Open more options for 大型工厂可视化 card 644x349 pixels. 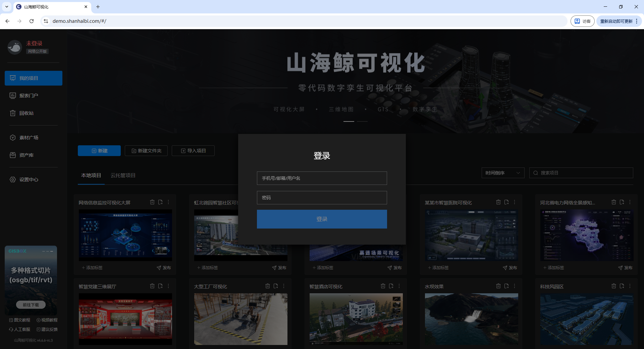[284, 286]
